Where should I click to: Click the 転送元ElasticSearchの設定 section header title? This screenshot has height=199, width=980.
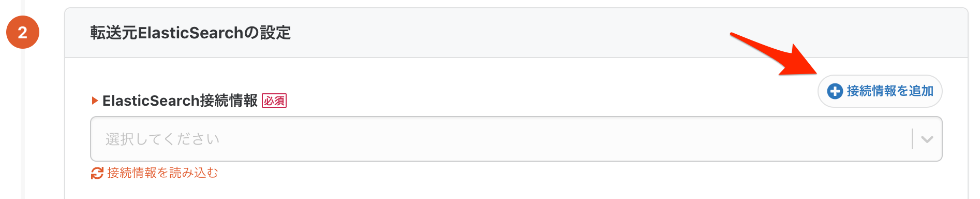pyautogui.click(x=190, y=33)
